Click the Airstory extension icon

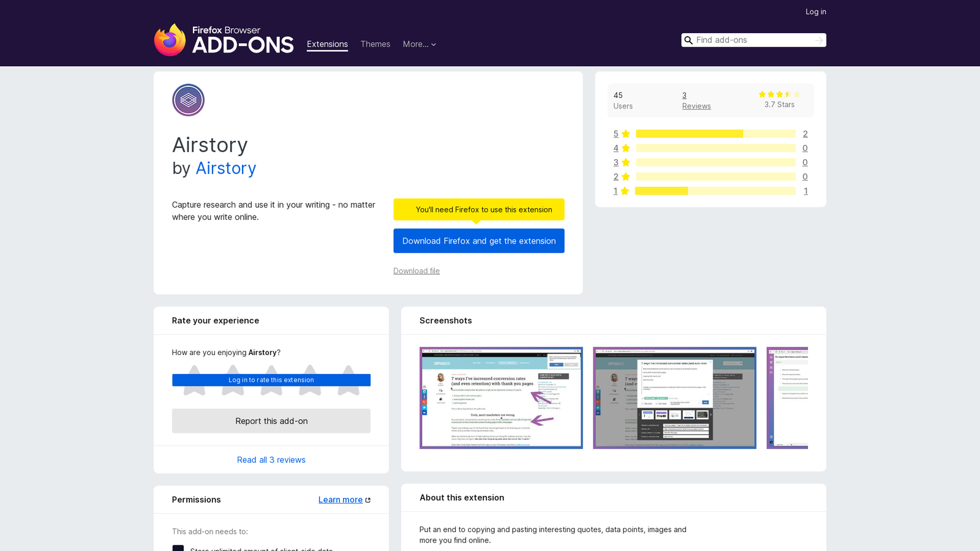(188, 100)
